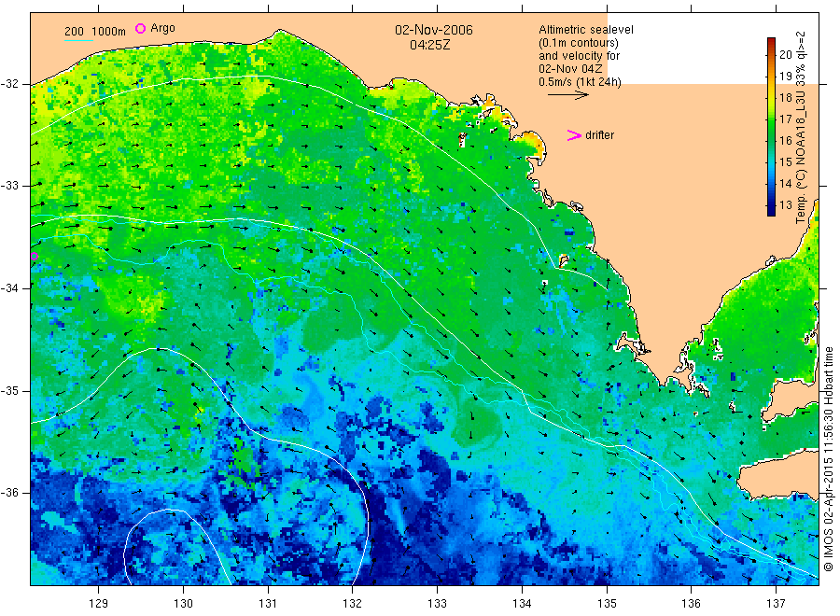Screen dimensions: 840x616
Task: Click the latitude label -35
Action: 9,391
